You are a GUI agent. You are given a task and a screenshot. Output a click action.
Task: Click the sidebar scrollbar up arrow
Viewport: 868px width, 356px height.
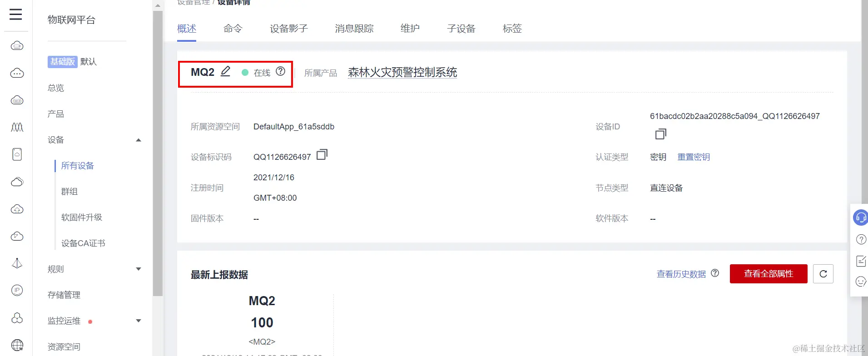click(x=158, y=5)
